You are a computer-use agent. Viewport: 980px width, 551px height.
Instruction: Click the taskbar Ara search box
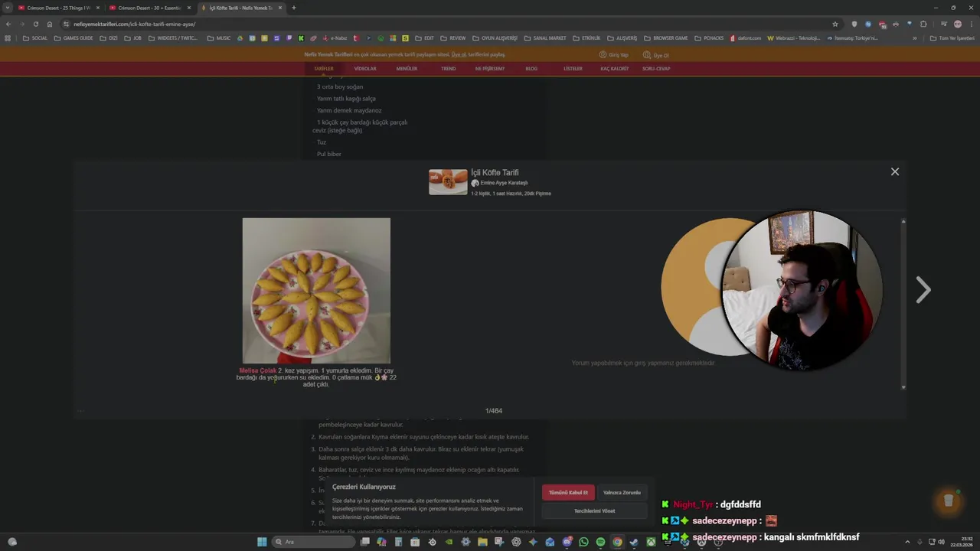tap(314, 542)
